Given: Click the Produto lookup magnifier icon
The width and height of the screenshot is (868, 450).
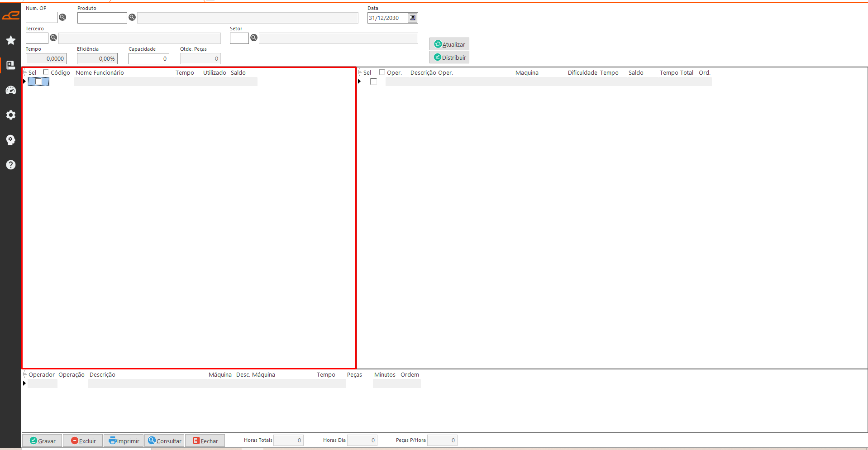Looking at the screenshot, I should [x=132, y=17].
